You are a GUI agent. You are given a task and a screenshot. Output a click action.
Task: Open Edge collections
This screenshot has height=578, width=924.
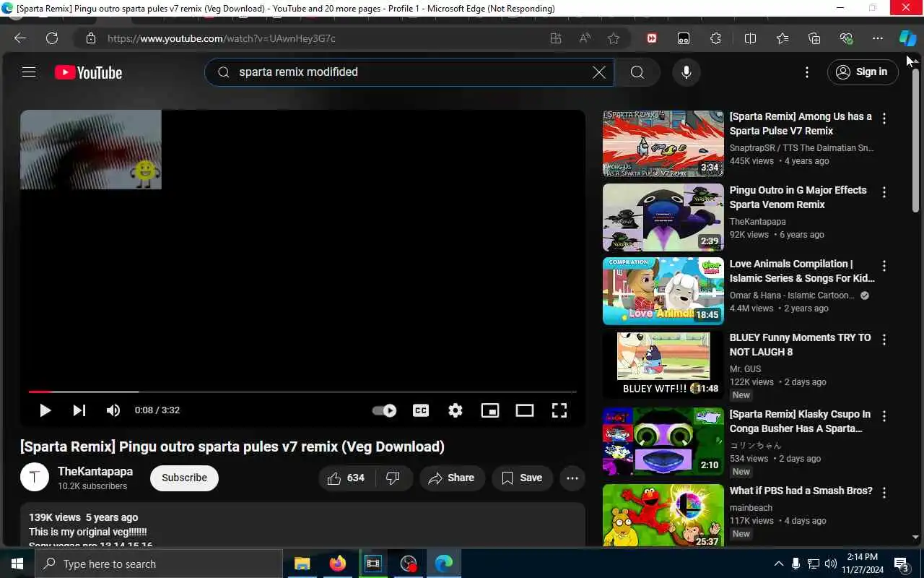(x=814, y=38)
